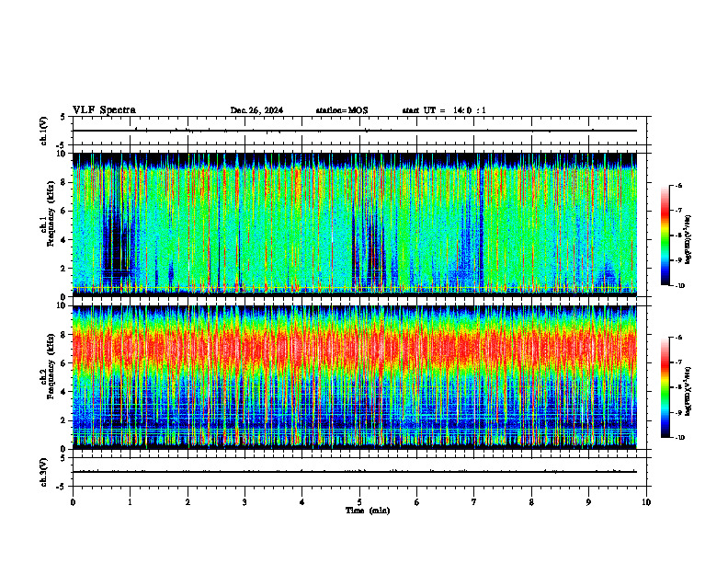
Task: Click the time axis tick label "6"
Action: tap(417, 502)
